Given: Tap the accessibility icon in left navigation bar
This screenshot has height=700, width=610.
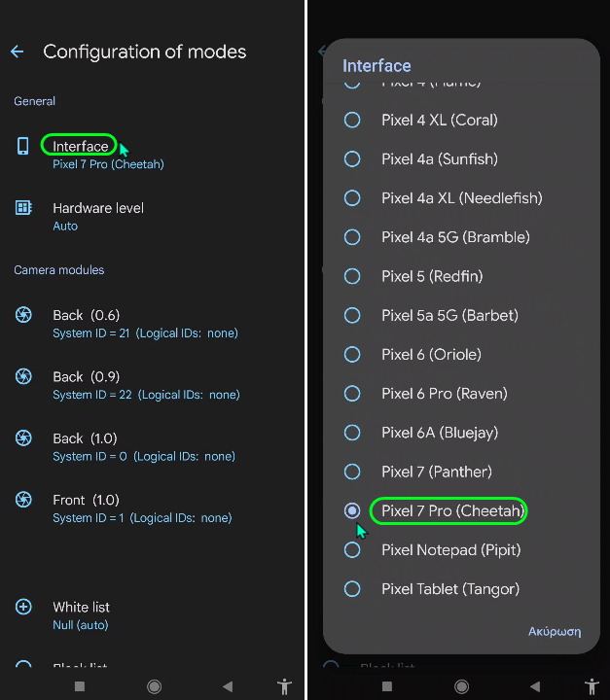Looking at the screenshot, I should 284,686.
